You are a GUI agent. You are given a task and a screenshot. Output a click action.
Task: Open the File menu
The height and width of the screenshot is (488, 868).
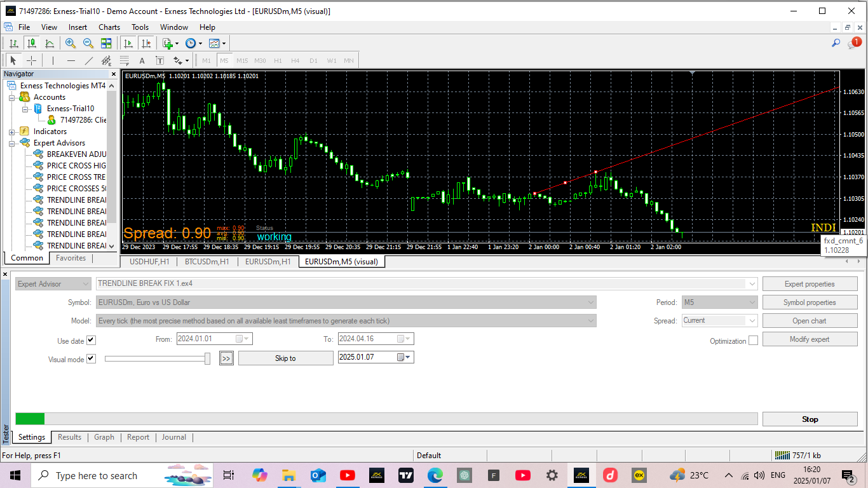pyautogui.click(x=24, y=27)
